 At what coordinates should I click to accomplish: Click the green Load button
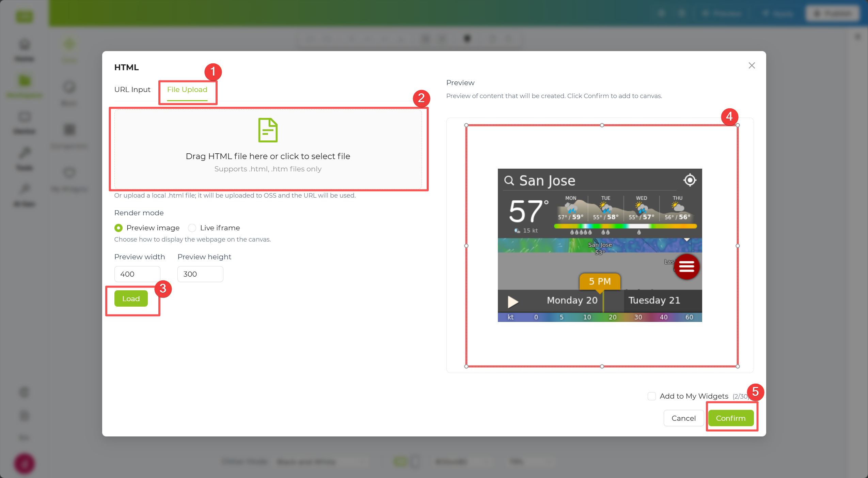[131, 298]
